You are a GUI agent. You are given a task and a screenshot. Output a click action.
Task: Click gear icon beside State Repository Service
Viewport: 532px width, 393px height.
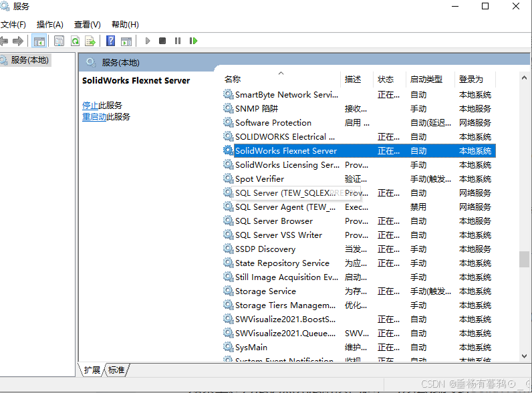[x=228, y=263]
